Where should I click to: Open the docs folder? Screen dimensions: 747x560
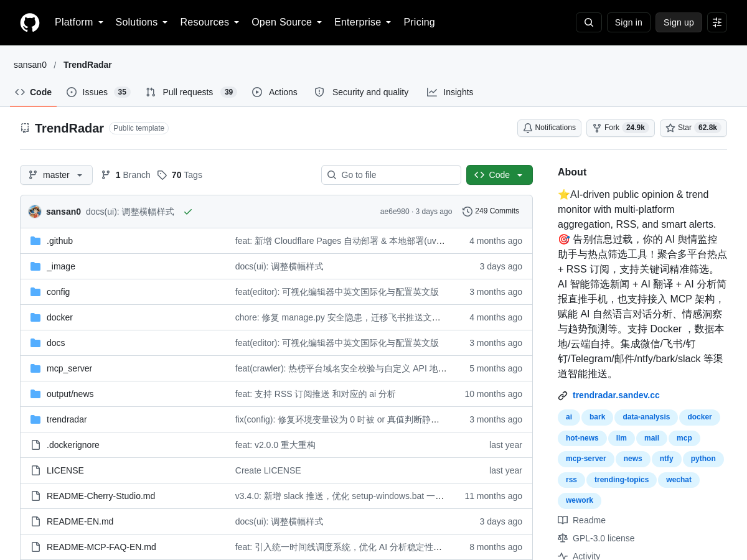coord(56,343)
